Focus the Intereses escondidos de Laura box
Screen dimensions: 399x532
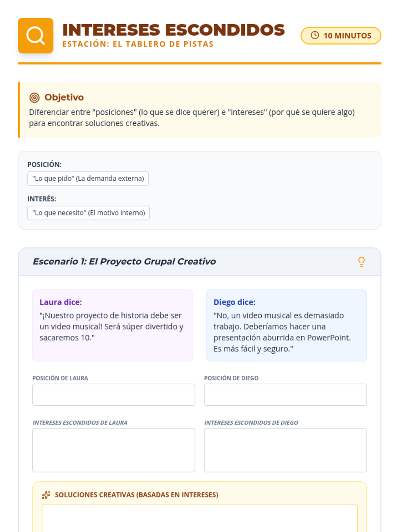click(x=114, y=450)
